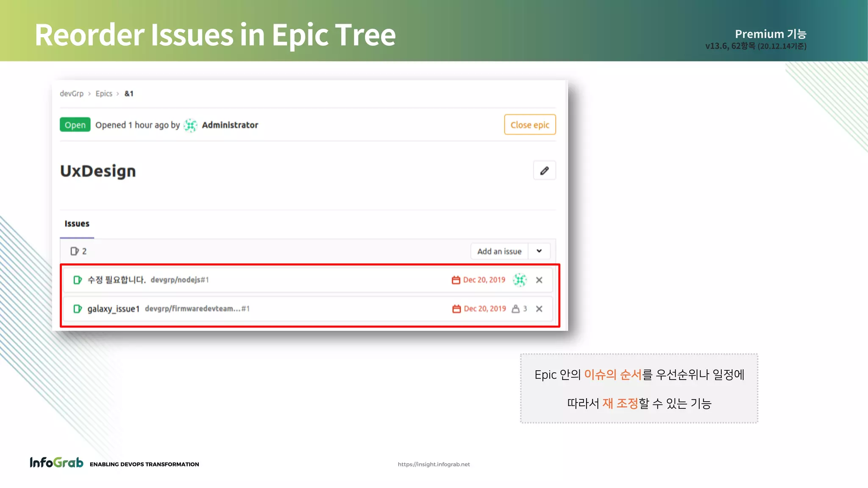Screen dimensions: 868x488
Task: Click the &1 breadcrumb item
Action: coord(129,94)
